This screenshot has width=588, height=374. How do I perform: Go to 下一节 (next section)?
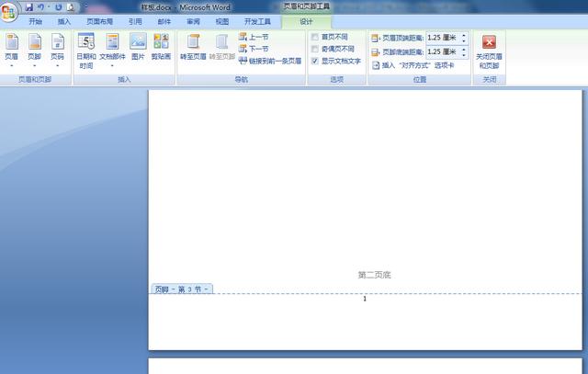tap(254, 49)
